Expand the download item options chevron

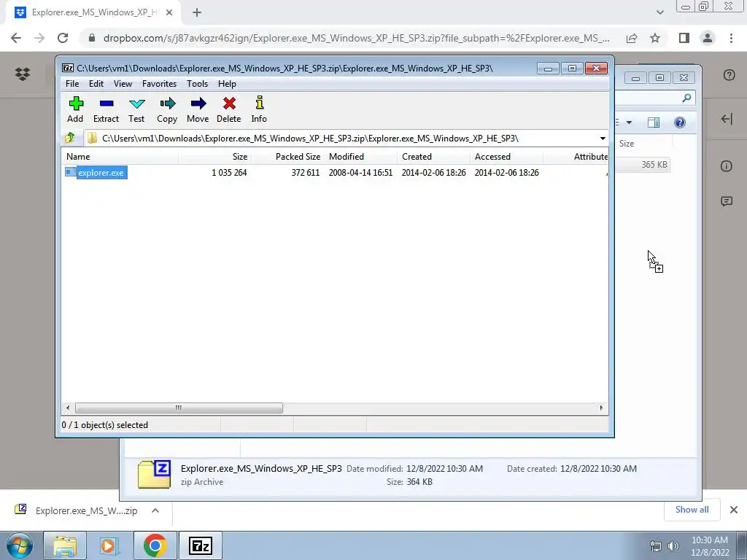pos(155,510)
